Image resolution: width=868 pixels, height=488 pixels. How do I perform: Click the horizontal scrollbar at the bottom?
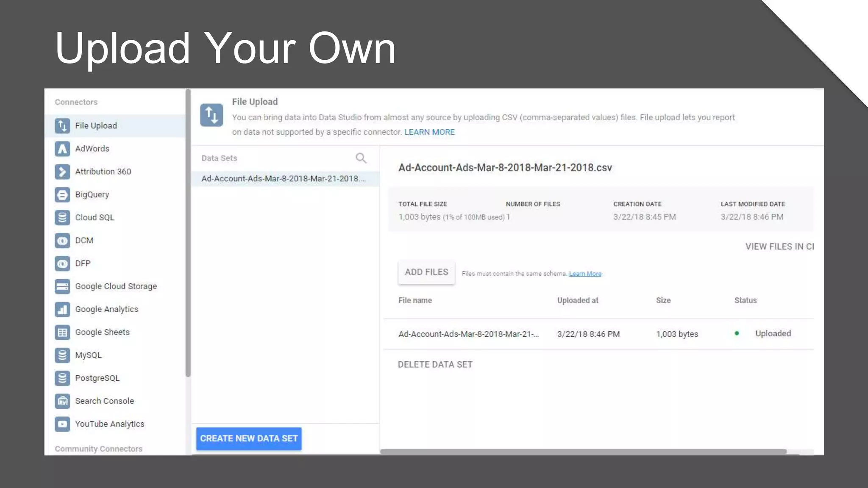[x=583, y=452]
